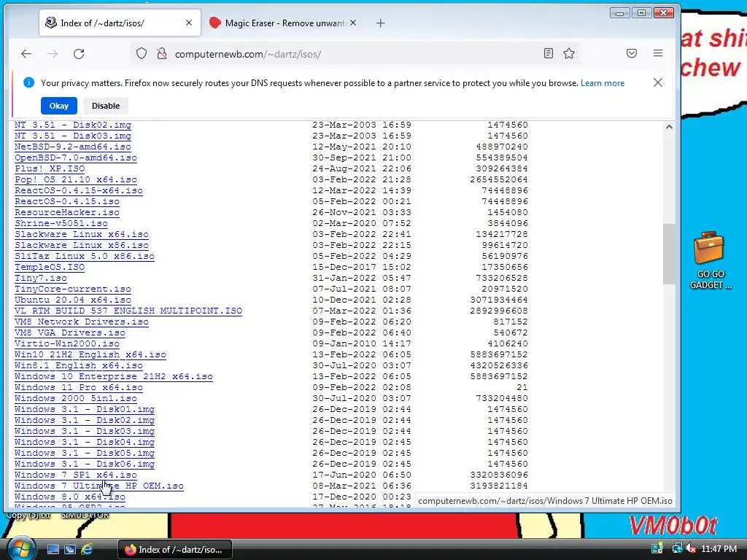
Task: Toggle reader view icon
Action: (549, 53)
